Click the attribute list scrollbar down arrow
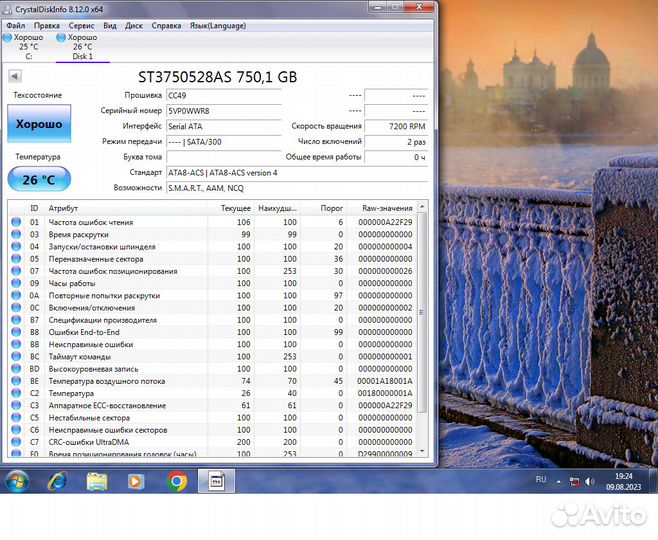Image resolution: width=658 pixels, height=540 pixels. click(x=422, y=451)
